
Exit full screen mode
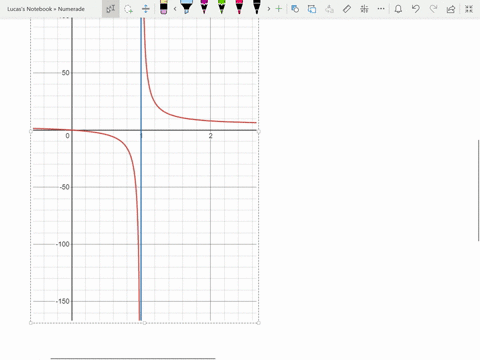tap(469, 9)
